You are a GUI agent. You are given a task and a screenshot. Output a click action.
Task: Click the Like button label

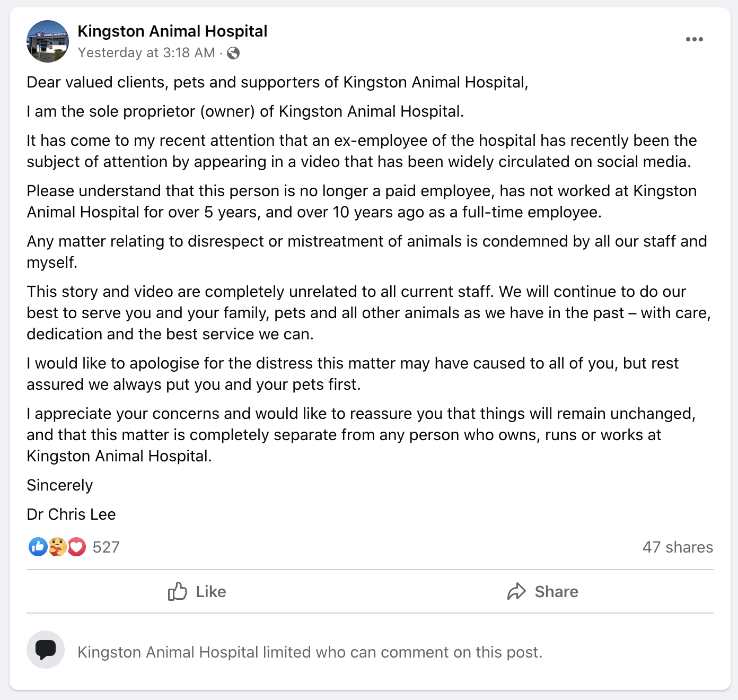pyautogui.click(x=210, y=592)
